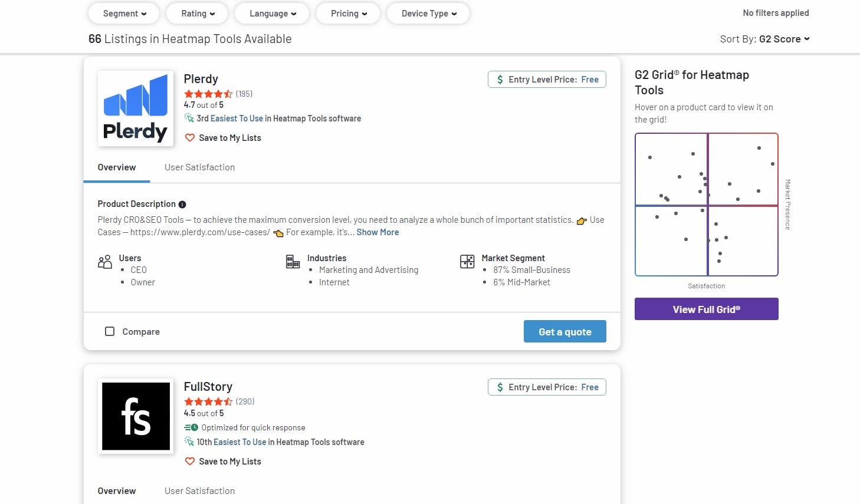This screenshot has width=860, height=504.
Task: Click Plerdy's Entry Level Price Free badge
Action: click(547, 80)
